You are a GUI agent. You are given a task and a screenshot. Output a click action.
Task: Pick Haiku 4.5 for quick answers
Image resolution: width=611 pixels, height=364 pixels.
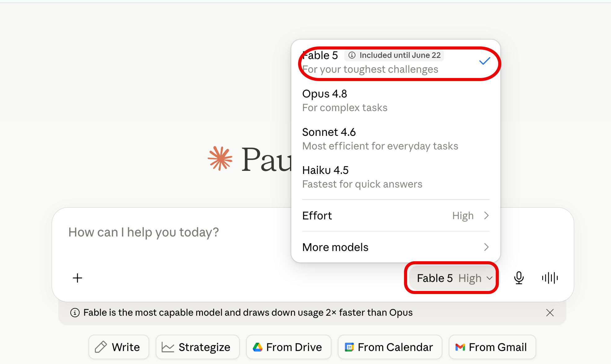(396, 177)
